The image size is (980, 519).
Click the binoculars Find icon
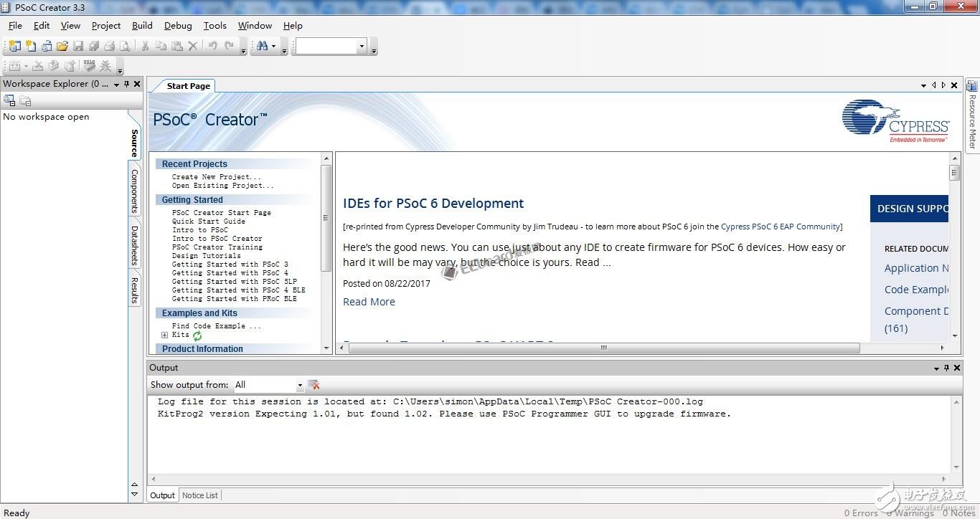262,46
